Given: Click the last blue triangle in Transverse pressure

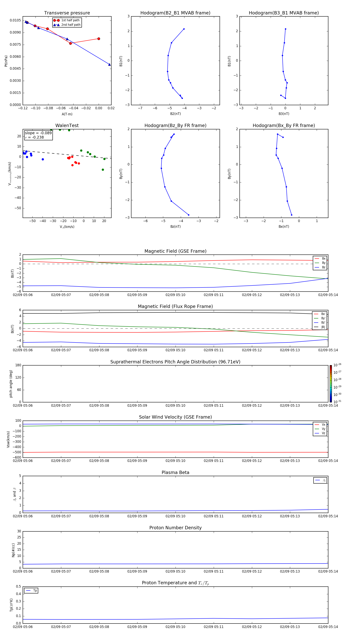Looking at the screenshot, I should tap(109, 65).
